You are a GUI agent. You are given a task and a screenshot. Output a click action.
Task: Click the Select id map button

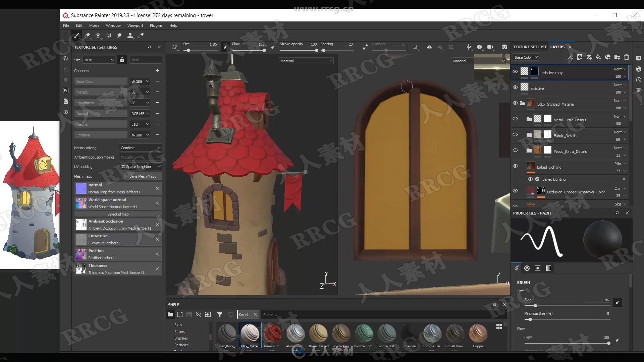pos(118,214)
